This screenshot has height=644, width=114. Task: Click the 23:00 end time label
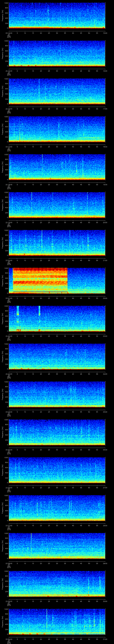point(105,336)
